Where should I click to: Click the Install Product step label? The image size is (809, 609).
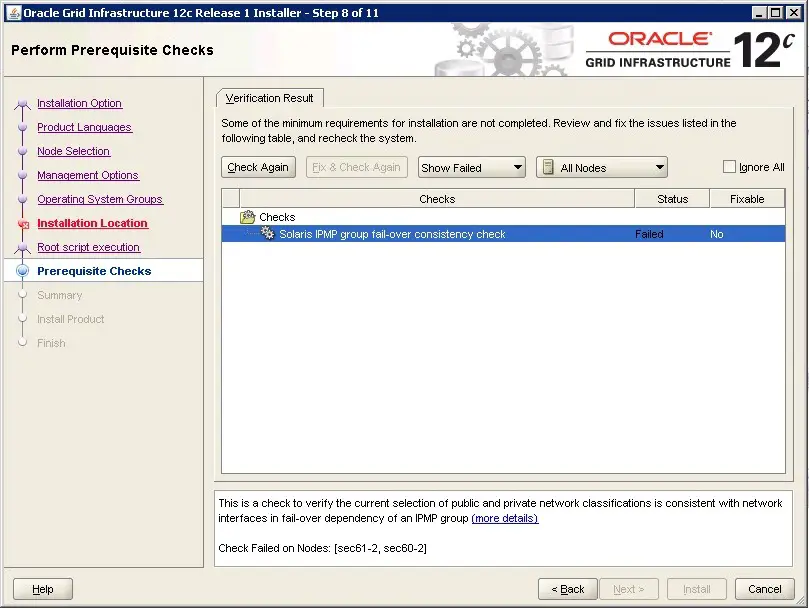coord(71,319)
